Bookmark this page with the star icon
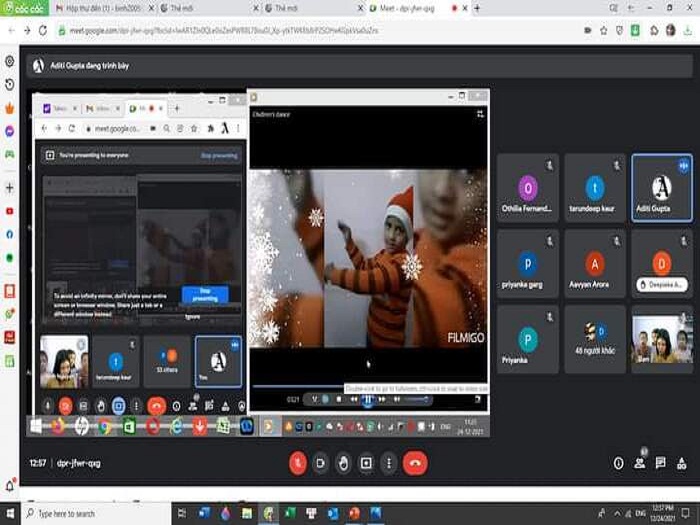 pyautogui.click(x=604, y=30)
